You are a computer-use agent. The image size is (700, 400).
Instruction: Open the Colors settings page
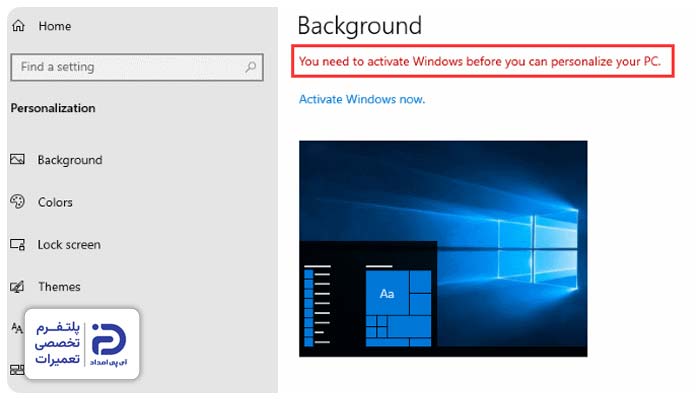55,202
